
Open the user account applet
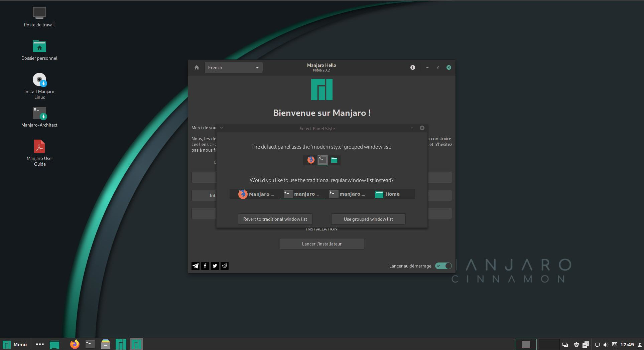[x=640, y=345]
